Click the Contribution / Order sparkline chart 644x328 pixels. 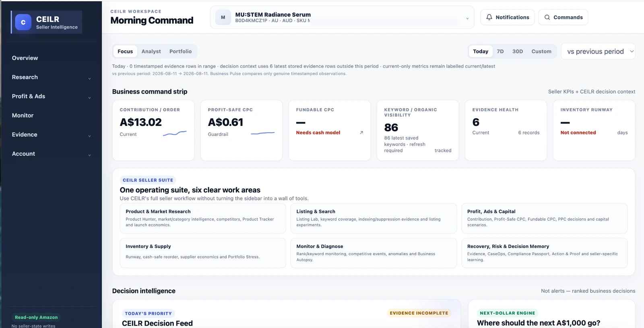(x=175, y=133)
